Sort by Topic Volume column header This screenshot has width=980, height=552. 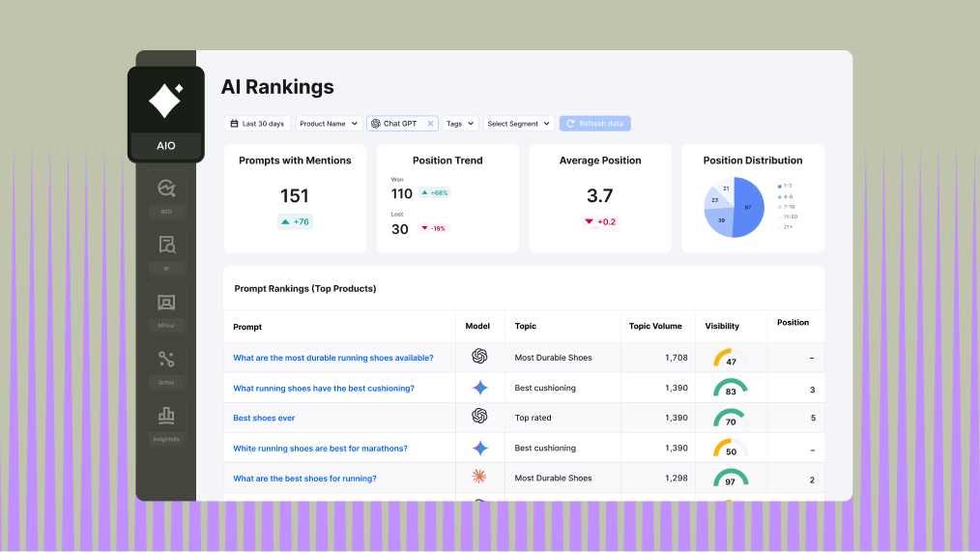[x=654, y=327]
